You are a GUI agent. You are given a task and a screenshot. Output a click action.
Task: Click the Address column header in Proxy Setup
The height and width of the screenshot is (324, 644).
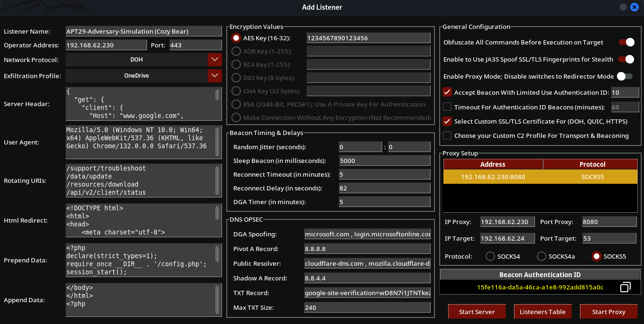coord(493,164)
